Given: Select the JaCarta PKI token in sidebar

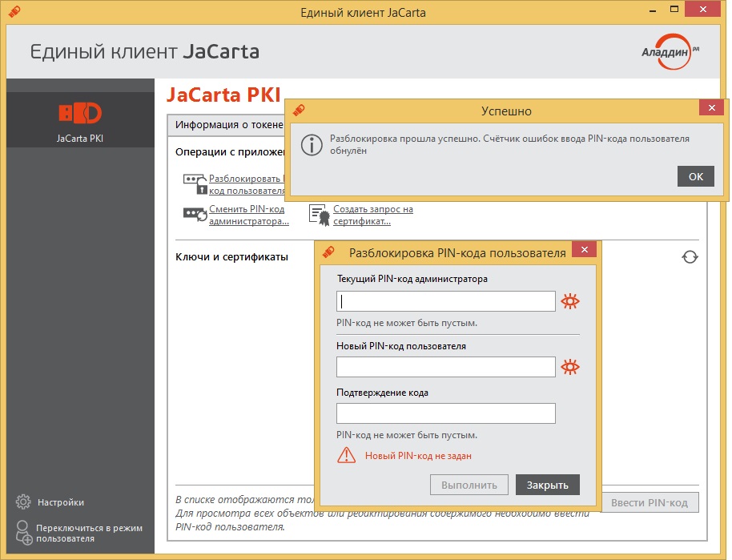Looking at the screenshot, I should tap(80, 119).
